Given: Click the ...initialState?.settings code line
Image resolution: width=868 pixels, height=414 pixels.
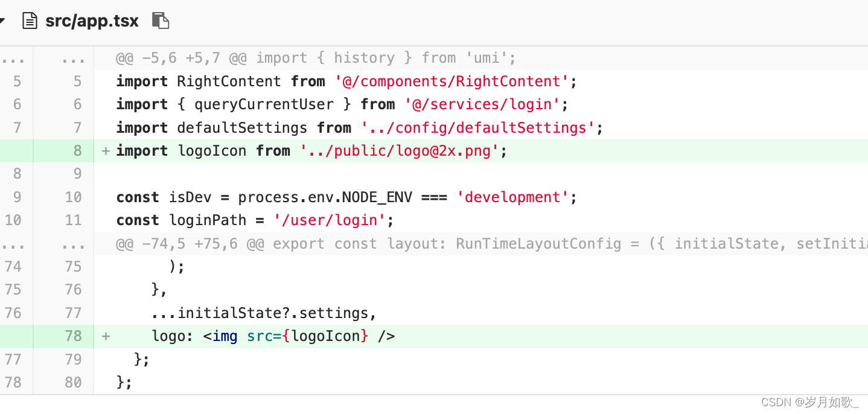Looking at the screenshot, I should click(264, 313).
